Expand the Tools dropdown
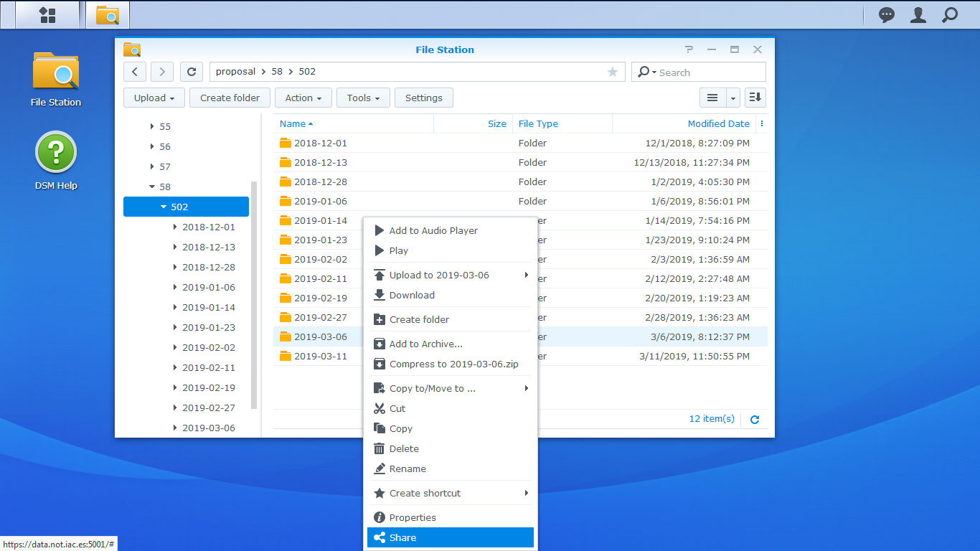Image resolution: width=980 pixels, height=551 pixels. tap(363, 98)
